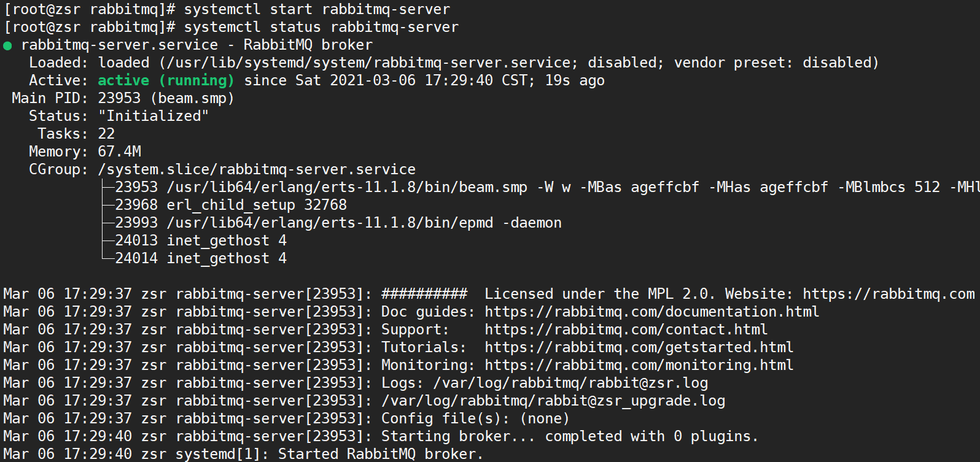Click the green service status dot
This screenshot has height=462, width=980.
pyautogui.click(x=7, y=45)
